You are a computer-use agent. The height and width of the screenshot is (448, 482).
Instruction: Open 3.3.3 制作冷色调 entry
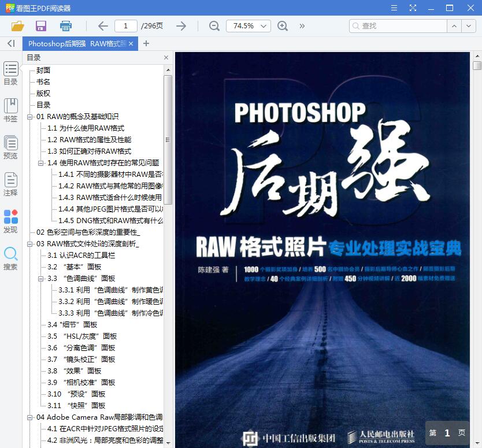(110, 313)
